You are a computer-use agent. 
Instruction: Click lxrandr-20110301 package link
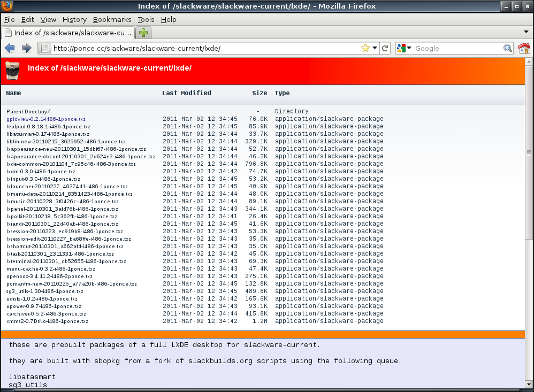[x=62, y=224]
